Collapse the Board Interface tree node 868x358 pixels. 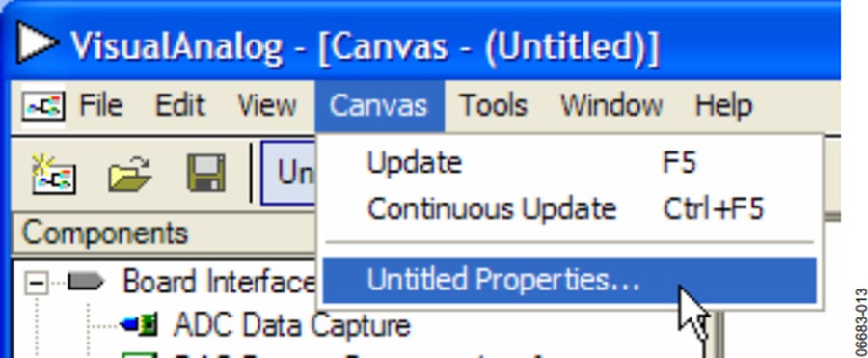pos(37,283)
